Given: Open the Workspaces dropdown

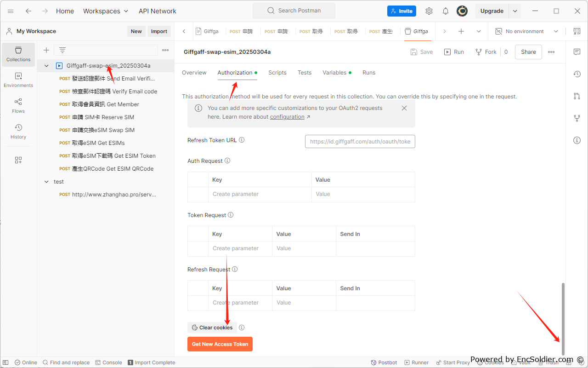Looking at the screenshot, I should (106, 11).
